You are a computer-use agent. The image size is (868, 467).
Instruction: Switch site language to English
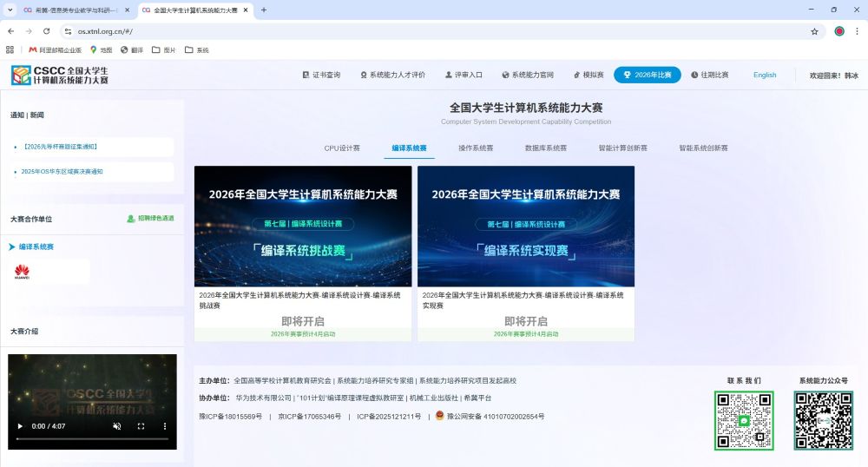[765, 75]
